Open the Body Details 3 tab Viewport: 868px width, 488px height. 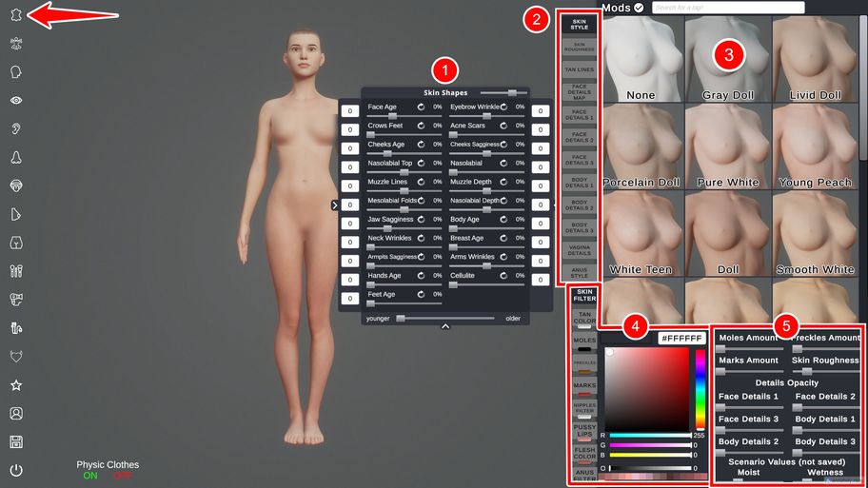tap(579, 228)
